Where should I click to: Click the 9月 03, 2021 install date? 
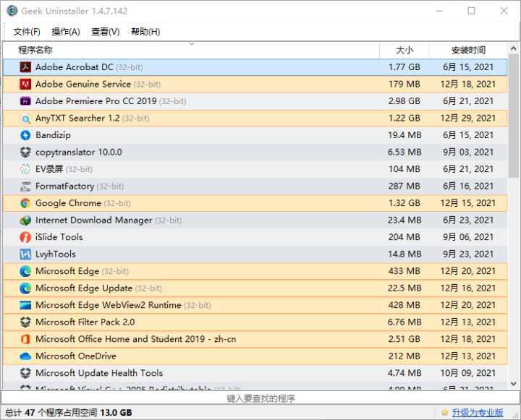pos(468,152)
